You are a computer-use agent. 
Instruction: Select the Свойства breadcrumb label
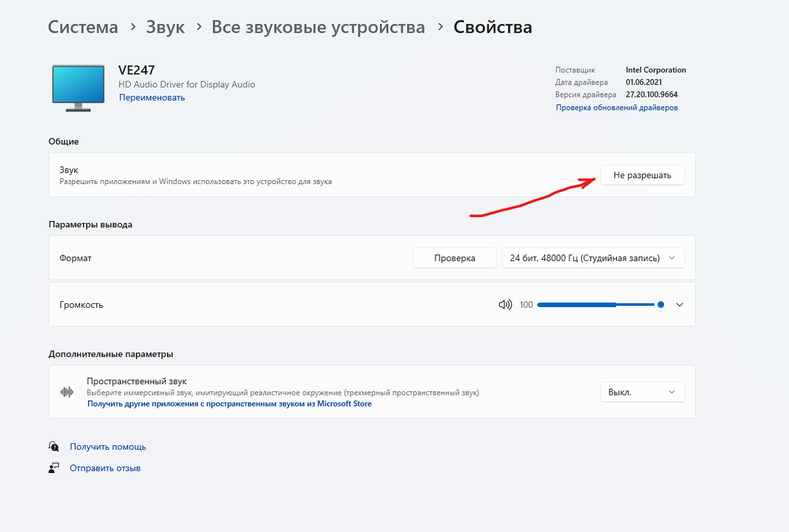tap(492, 27)
